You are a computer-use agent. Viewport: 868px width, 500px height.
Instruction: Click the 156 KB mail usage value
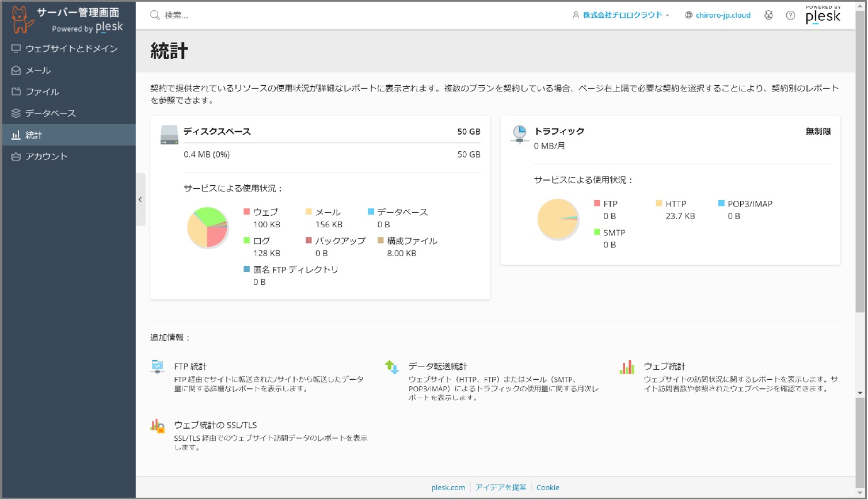click(329, 224)
